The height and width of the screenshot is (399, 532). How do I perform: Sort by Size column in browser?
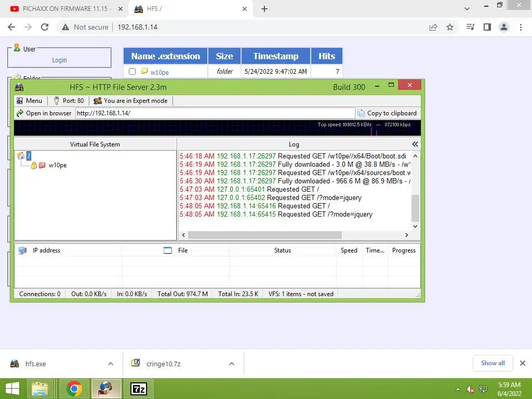click(x=224, y=56)
